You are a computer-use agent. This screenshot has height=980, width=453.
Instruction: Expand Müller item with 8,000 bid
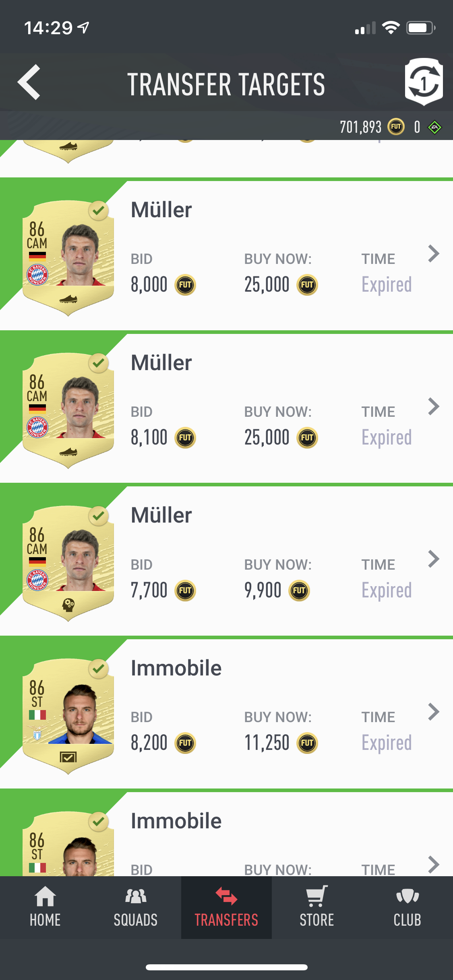434,253
